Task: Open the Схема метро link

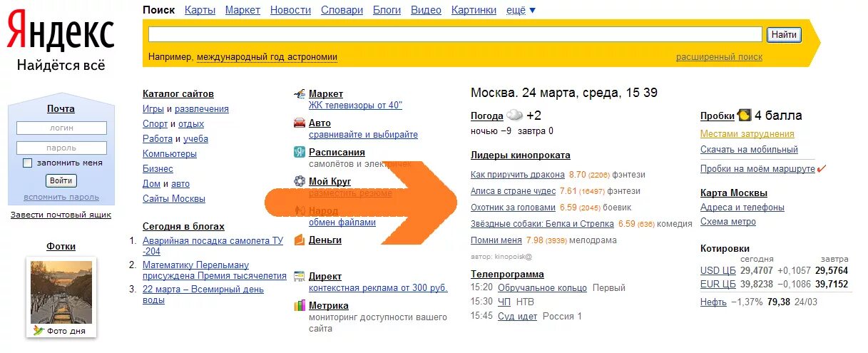Action: 728,222
